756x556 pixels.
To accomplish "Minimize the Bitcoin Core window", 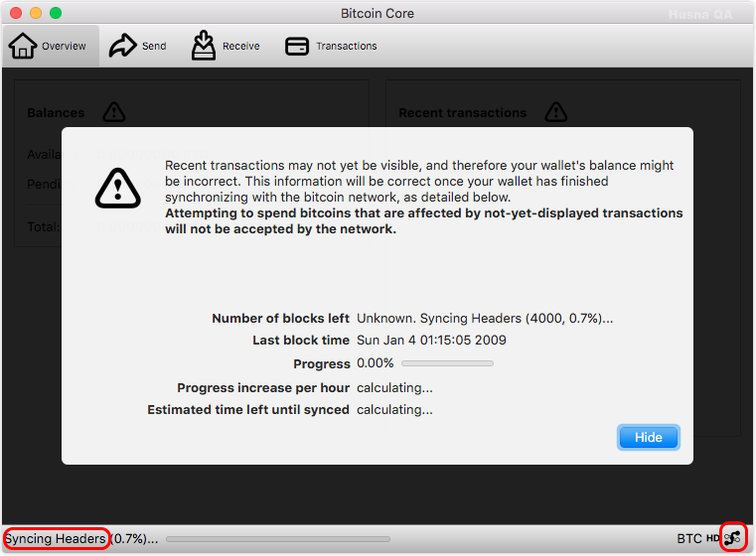I will [x=36, y=13].
